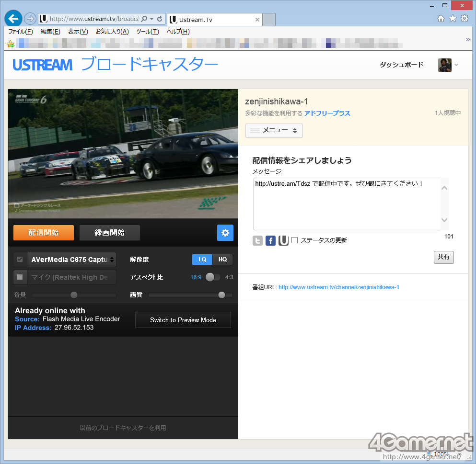Open お気に入り(A) menu
Image resolution: width=476 pixels, height=464 pixels.
(x=112, y=32)
